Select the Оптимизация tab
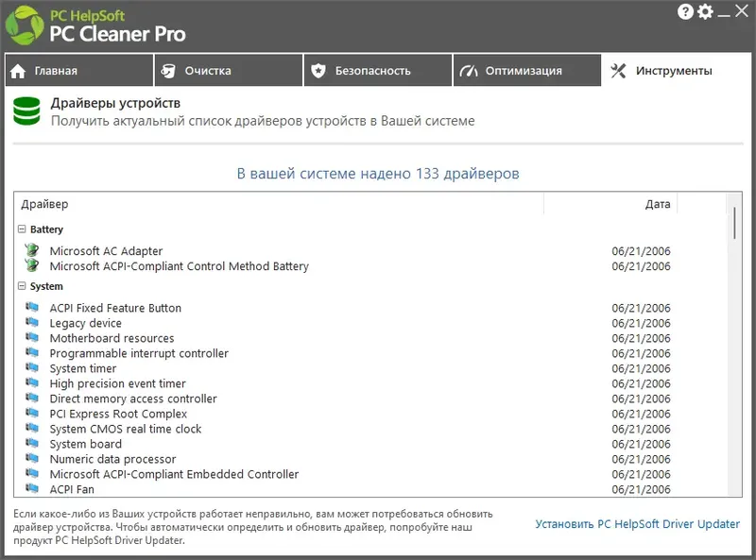Image resolution: width=756 pixels, height=560 pixels. pyautogui.click(x=527, y=71)
